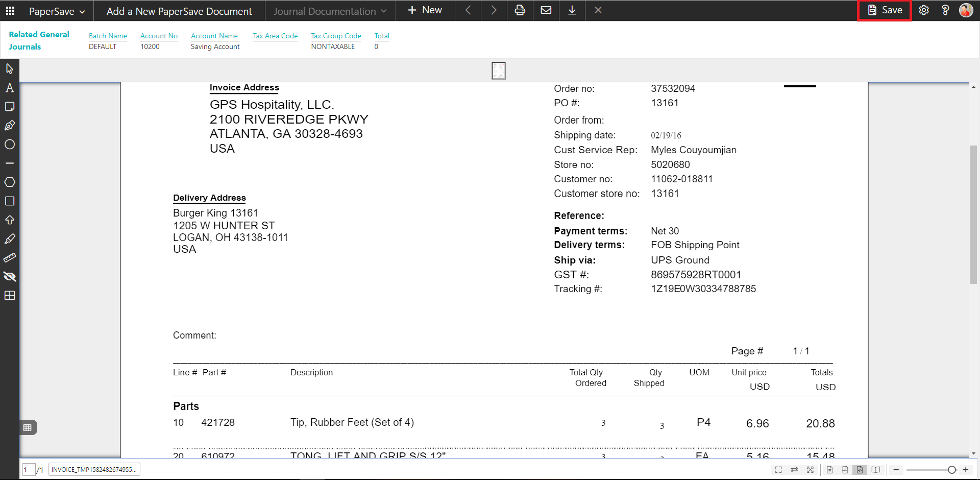Click the zoom slider handle
Screen dimensions: 980x480
951,470
